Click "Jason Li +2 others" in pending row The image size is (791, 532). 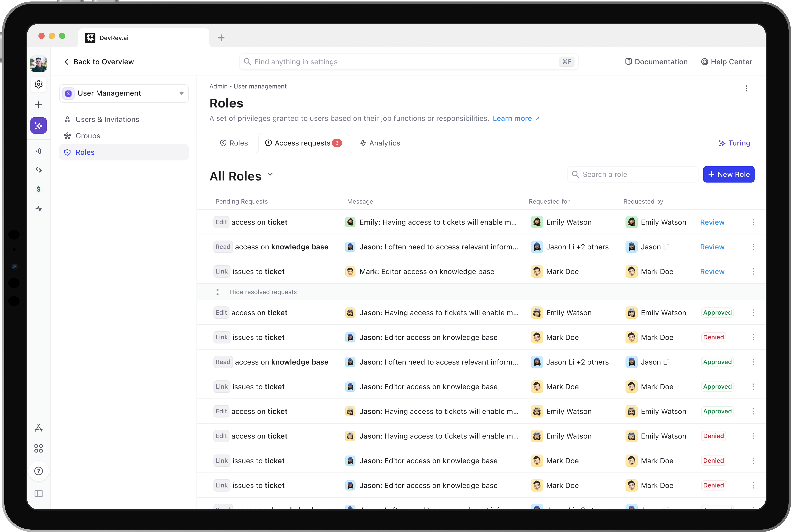(577, 247)
